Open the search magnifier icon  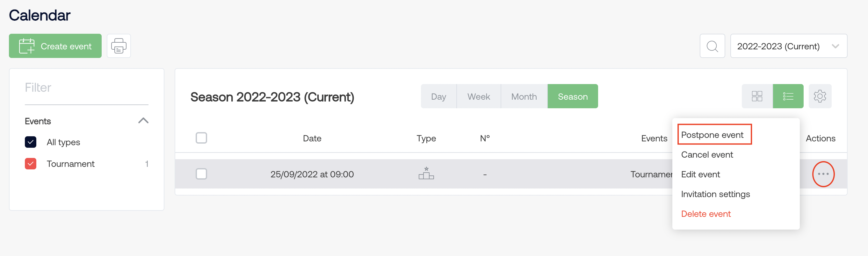712,46
